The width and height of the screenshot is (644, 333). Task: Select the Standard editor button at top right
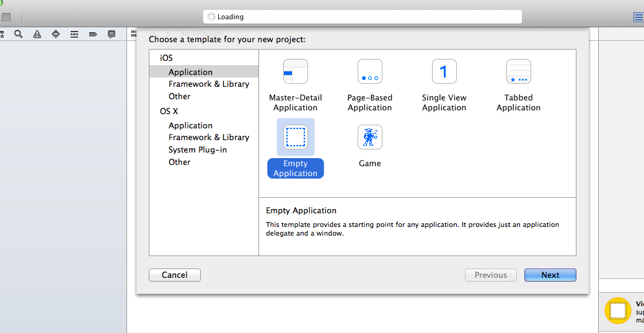[638, 17]
